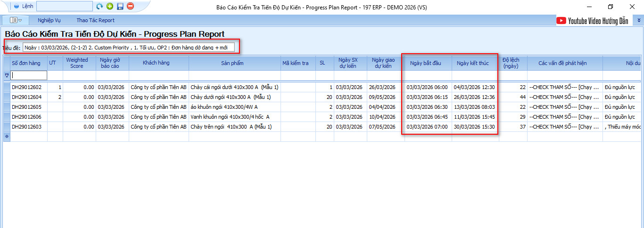Click the YouTube logo icon
644x228 pixels.
[x=561, y=20]
